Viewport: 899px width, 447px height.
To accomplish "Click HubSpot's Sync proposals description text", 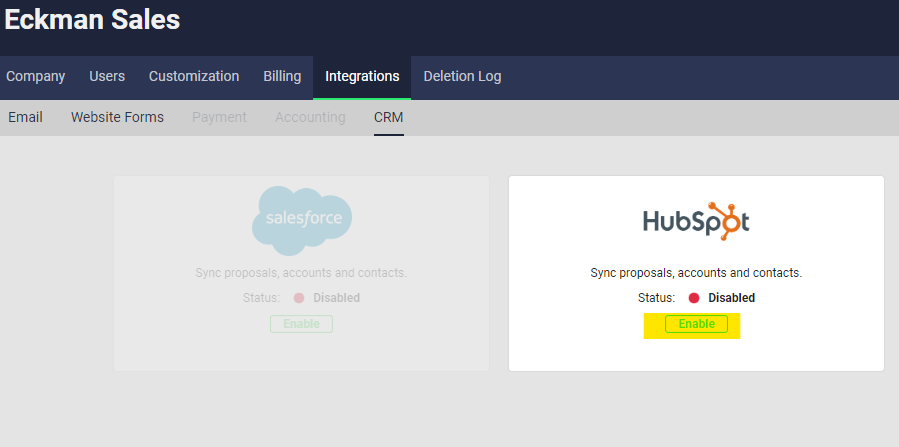I will tap(696, 273).
